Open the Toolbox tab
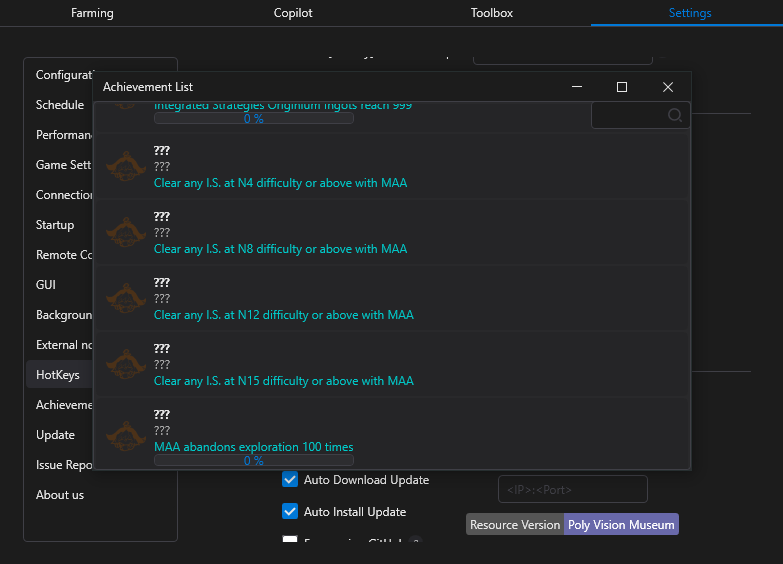This screenshot has width=783, height=564. coord(491,13)
